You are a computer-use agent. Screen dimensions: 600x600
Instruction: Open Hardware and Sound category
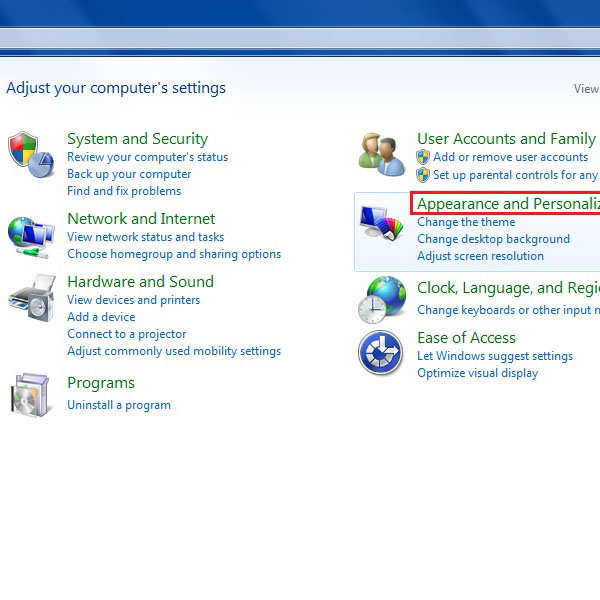140,282
